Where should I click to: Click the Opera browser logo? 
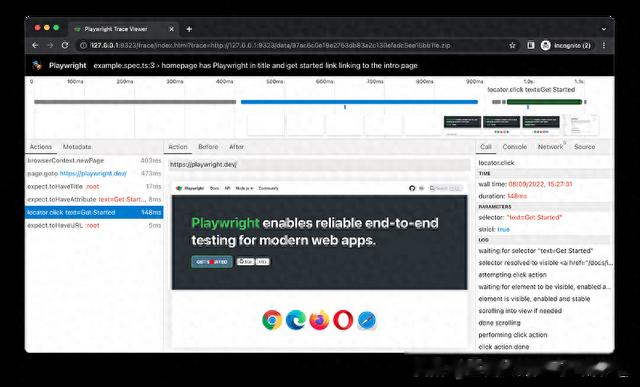343,320
